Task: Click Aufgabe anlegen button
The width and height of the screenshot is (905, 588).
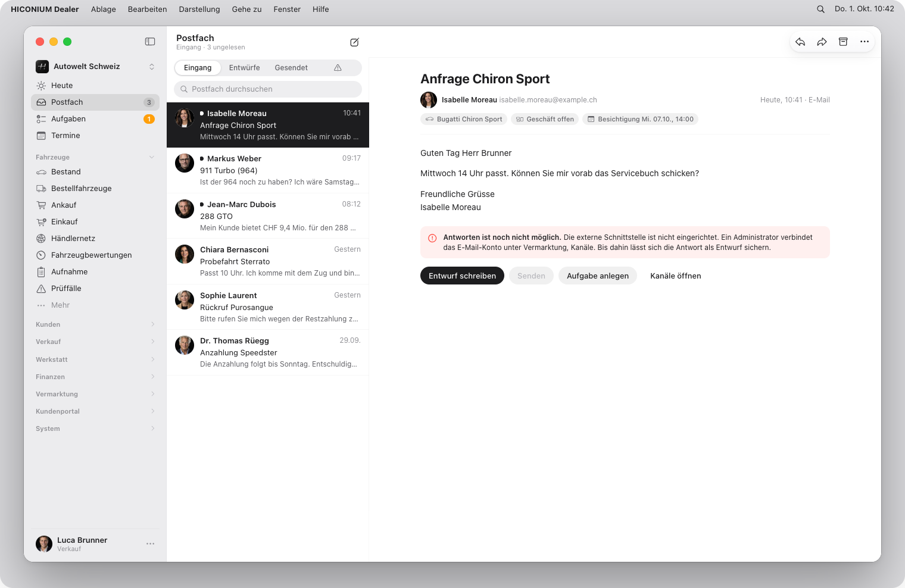Action: [x=598, y=276]
